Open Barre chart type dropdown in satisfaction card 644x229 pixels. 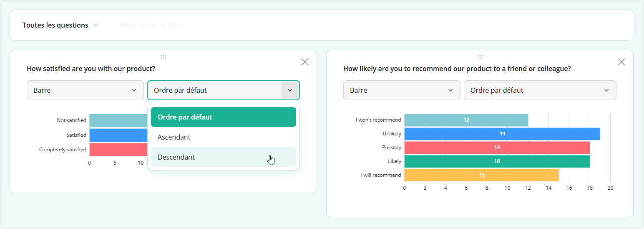86,90
